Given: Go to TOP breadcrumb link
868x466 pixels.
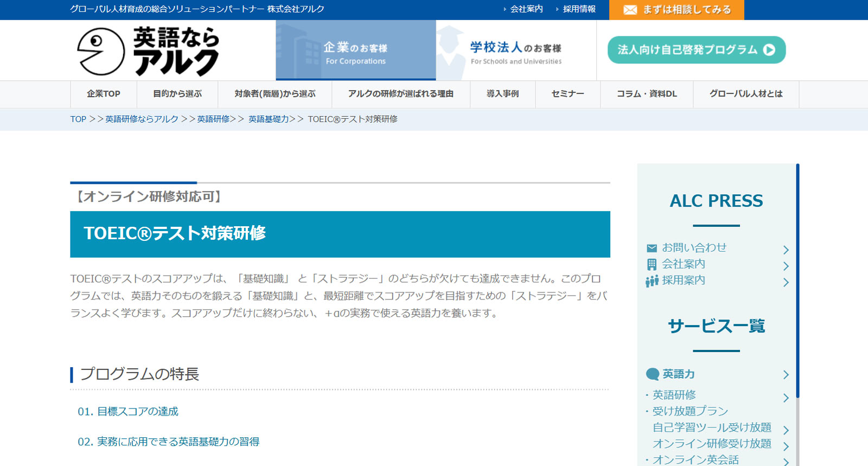Looking at the screenshot, I should 78,119.
